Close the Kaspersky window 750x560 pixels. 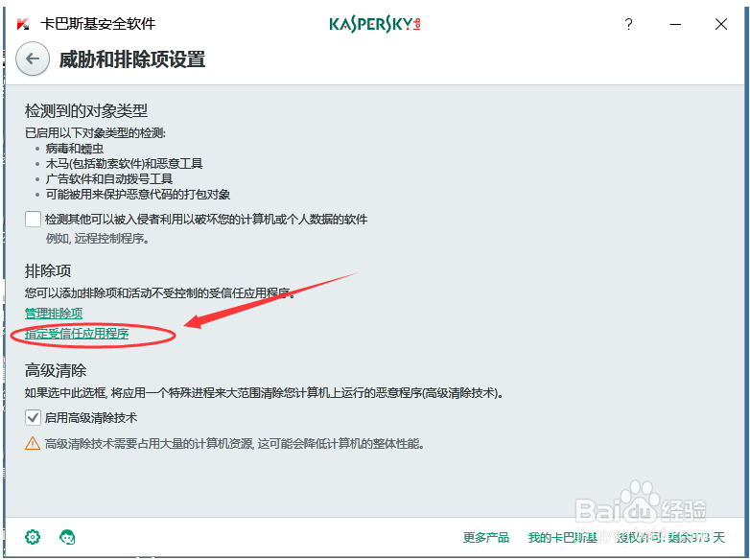point(721,24)
